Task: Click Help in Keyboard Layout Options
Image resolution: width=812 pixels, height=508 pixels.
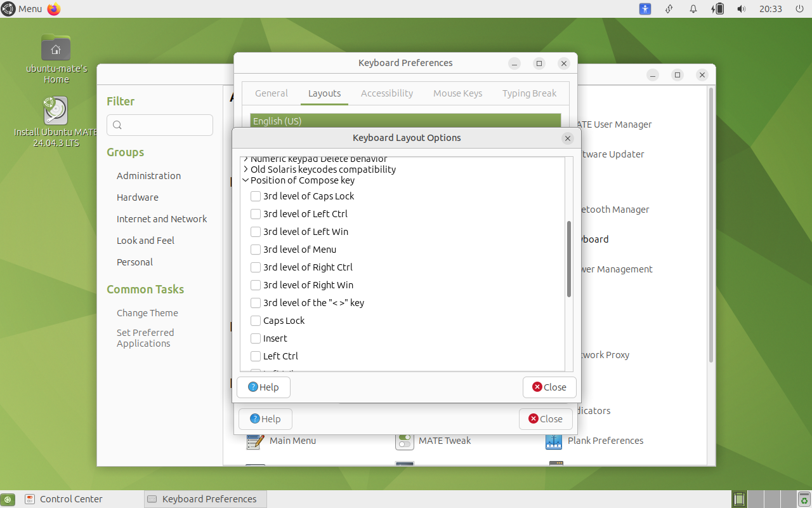Action: point(263,387)
